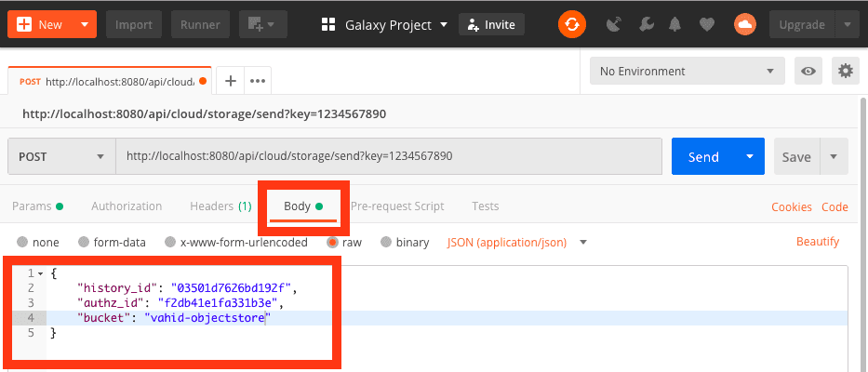Open the wrench settings icon

644,25
